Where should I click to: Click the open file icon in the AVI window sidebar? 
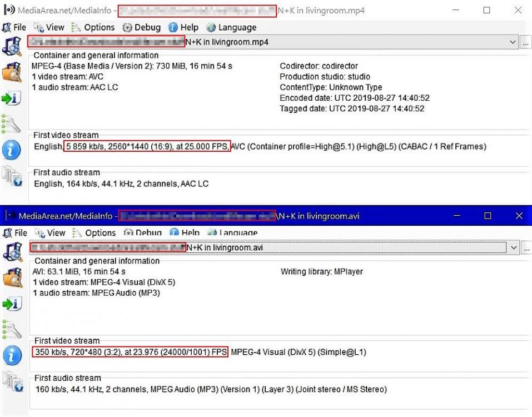[x=12, y=252]
